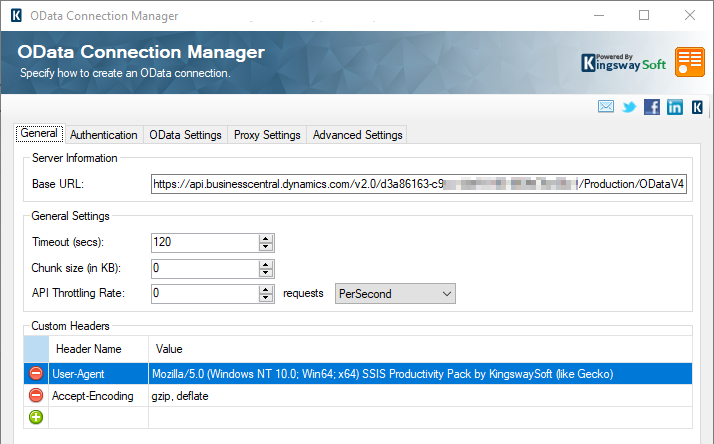Click the orange OData logo in banner

690,61
